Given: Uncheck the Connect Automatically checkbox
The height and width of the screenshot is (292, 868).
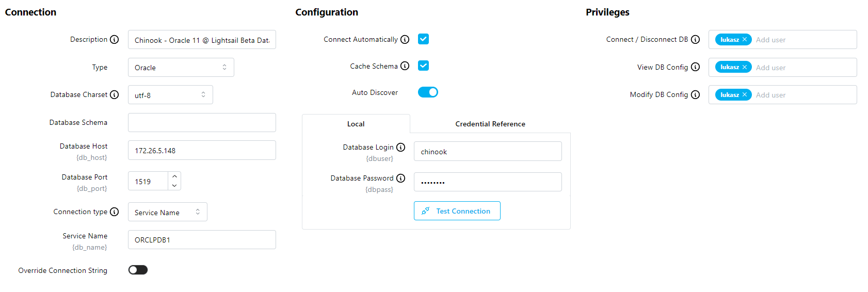Looking at the screenshot, I should 424,39.
